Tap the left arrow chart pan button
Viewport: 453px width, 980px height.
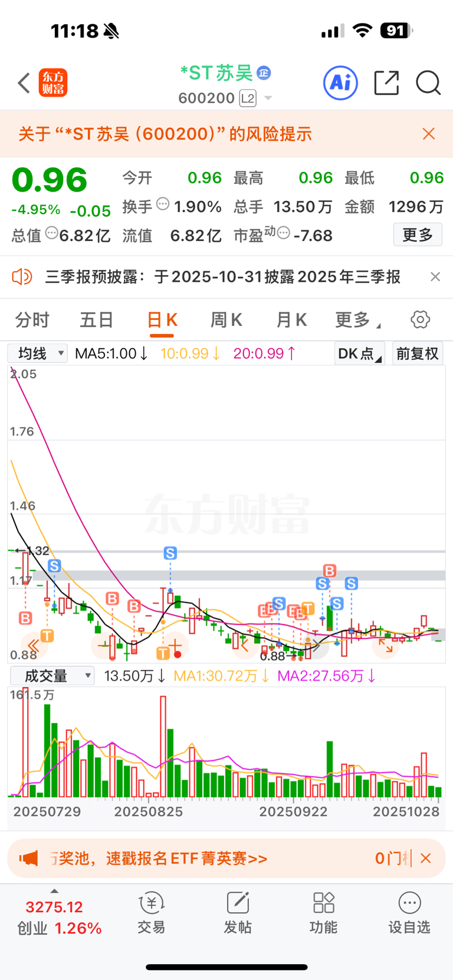[x=245, y=646]
